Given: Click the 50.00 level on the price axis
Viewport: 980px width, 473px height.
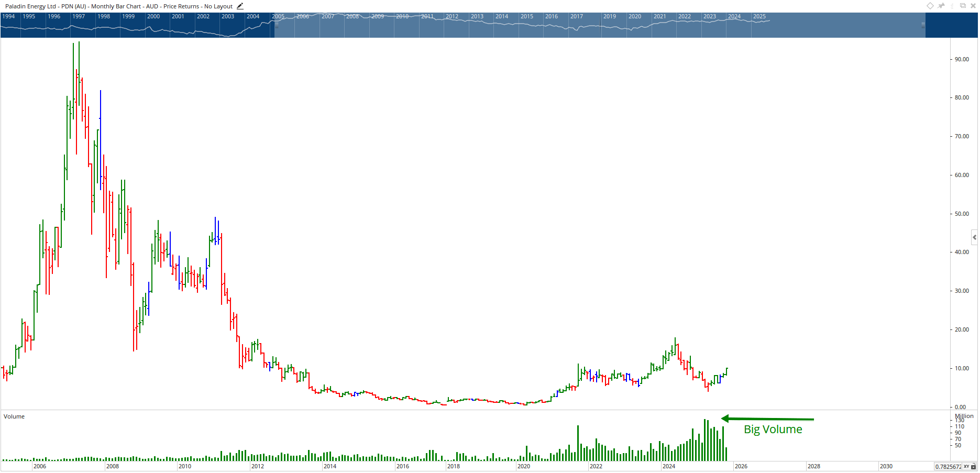Looking at the screenshot, I should pyautogui.click(x=962, y=214).
